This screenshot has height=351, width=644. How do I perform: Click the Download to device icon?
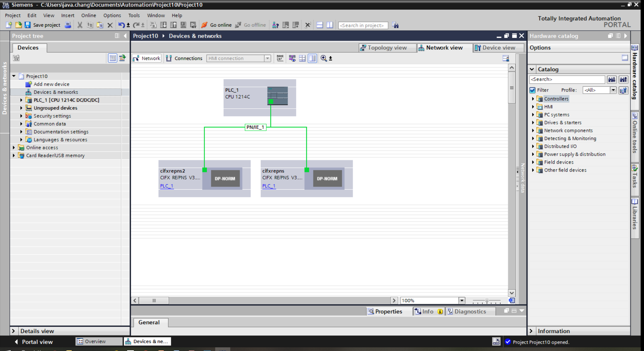tap(164, 25)
